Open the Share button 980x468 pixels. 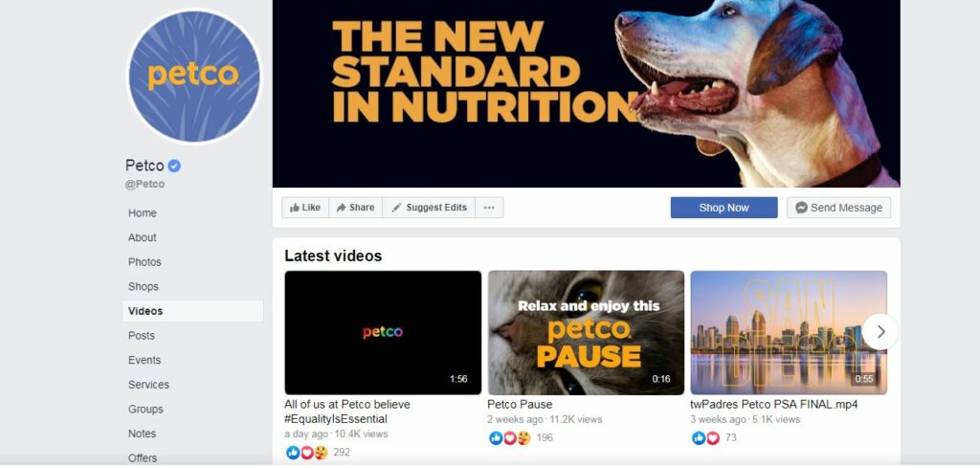355,208
